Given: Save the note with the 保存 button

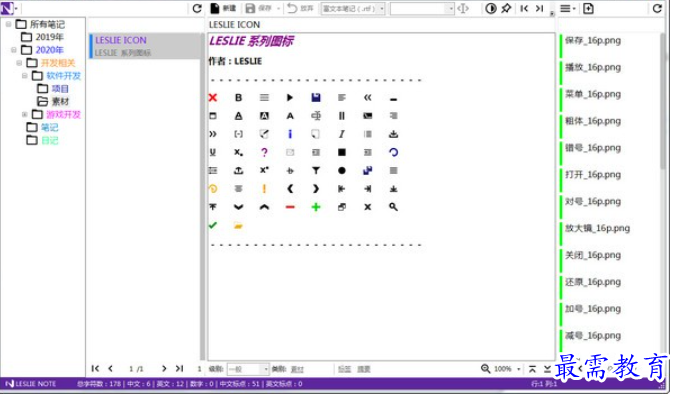Looking at the screenshot, I should 259,8.
